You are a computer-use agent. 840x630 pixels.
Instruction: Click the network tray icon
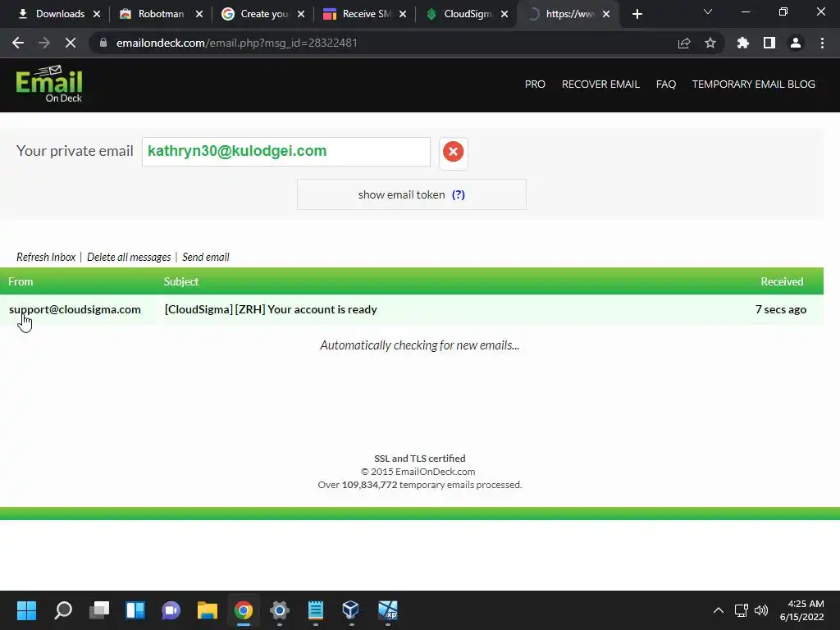741,610
